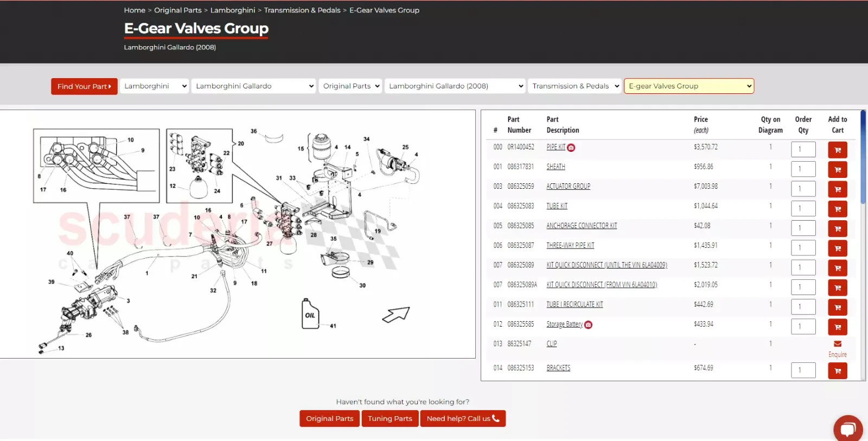
Task: Open the THREE-WAY PIPE KIT link
Action: [570, 245]
